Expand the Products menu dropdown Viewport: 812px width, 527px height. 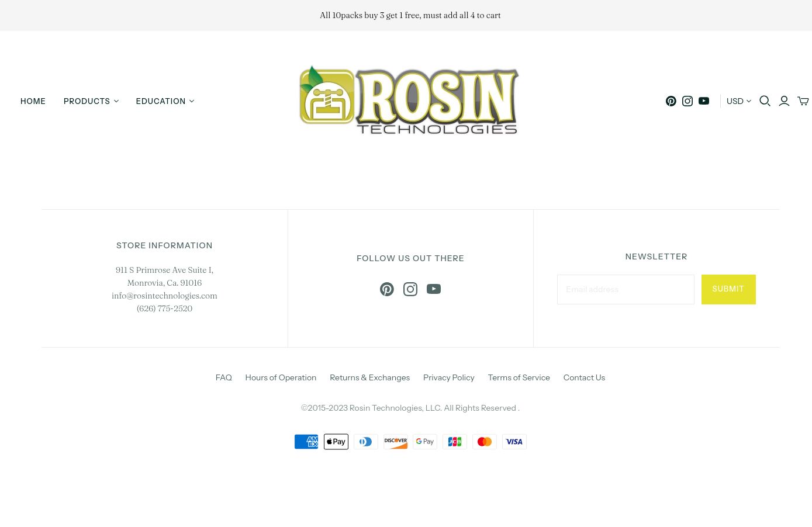(91, 101)
